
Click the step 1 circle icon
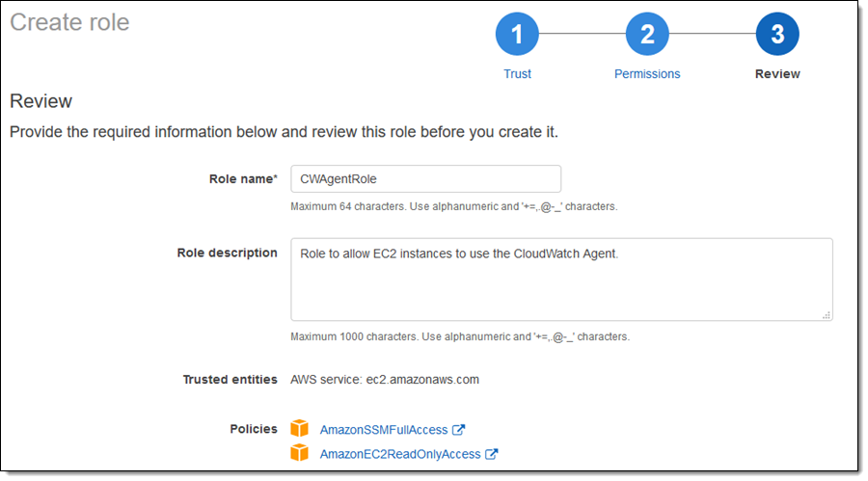517,35
